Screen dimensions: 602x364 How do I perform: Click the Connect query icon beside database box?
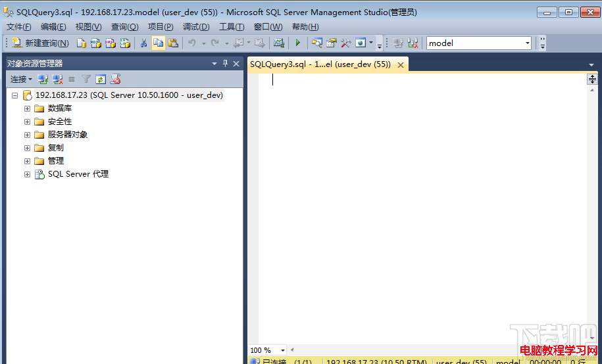point(398,43)
